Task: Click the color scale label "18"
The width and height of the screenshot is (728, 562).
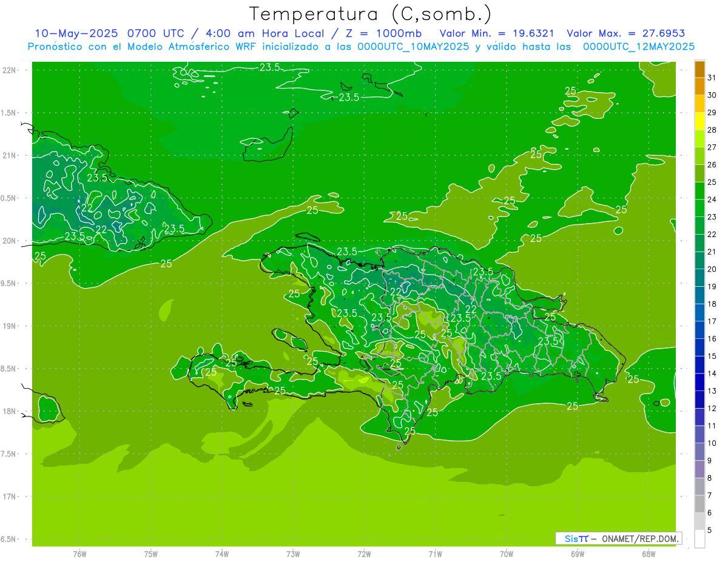Action: pyautogui.click(x=712, y=304)
